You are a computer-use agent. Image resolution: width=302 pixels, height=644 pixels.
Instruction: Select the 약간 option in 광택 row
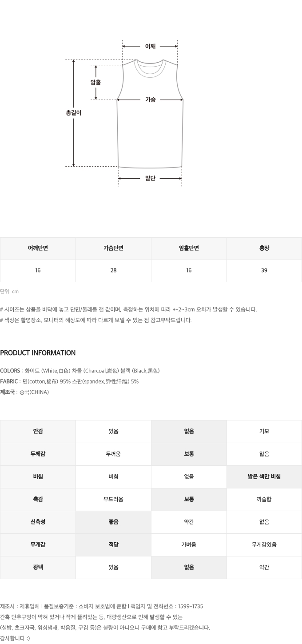(264, 568)
